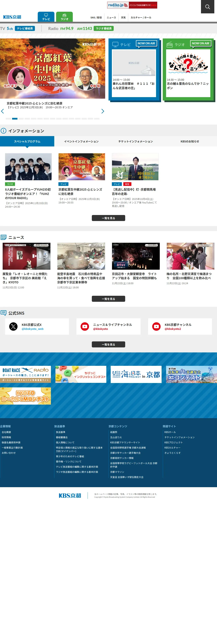Open 京都紅葉生中継2025 hero banner image
The height and width of the screenshot is (644, 217).
(x=52, y=69)
